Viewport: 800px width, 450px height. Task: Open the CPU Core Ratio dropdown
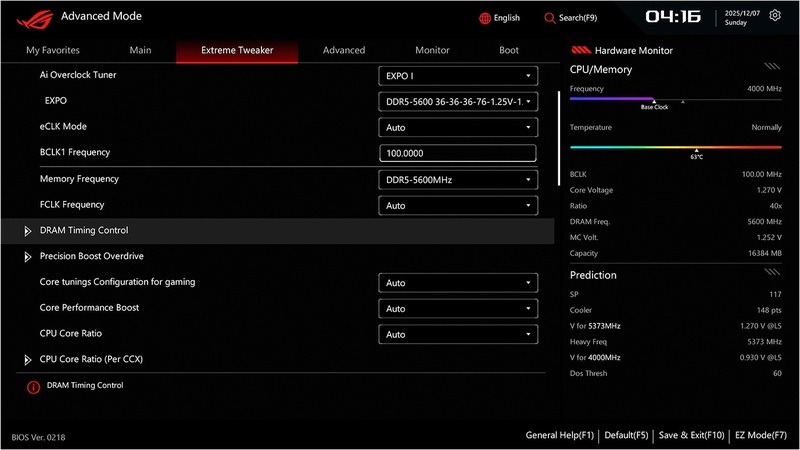pos(458,335)
